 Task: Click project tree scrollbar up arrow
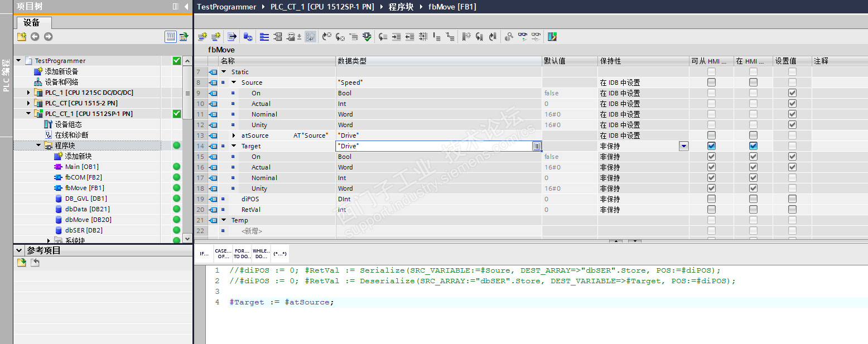click(x=187, y=60)
